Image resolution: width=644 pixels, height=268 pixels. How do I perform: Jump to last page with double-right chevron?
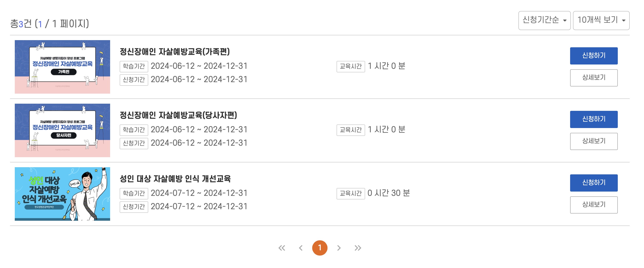click(x=358, y=247)
